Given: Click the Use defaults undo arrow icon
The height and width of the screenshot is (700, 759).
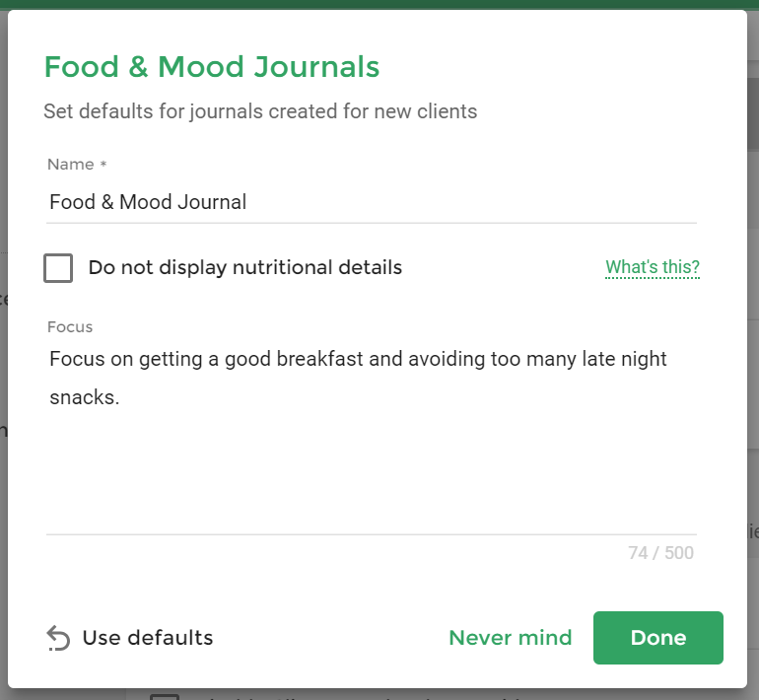Looking at the screenshot, I should 58,638.
